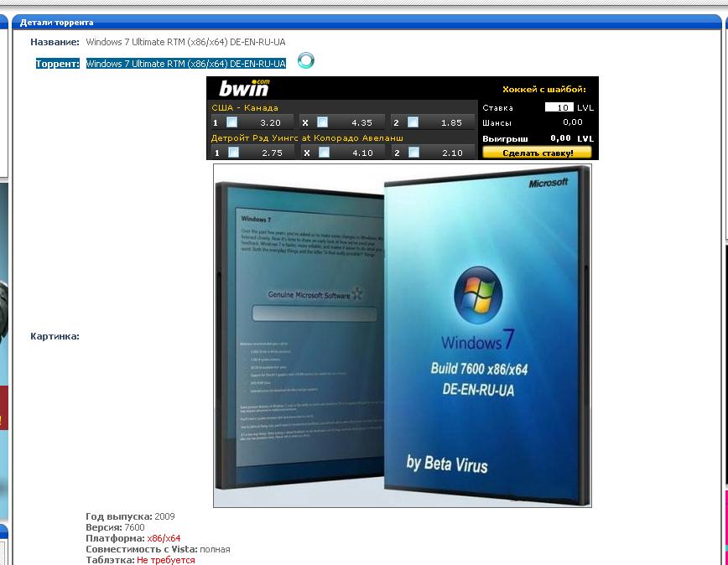Click the Ставка bet amount input field

[x=559, y=107]
